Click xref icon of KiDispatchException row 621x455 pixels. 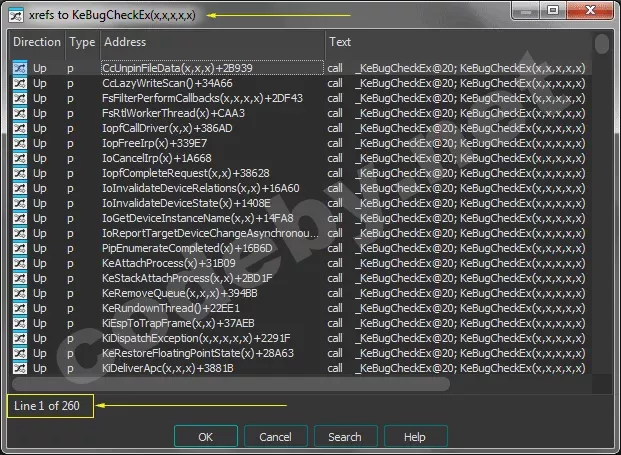(x=20, y=338)
